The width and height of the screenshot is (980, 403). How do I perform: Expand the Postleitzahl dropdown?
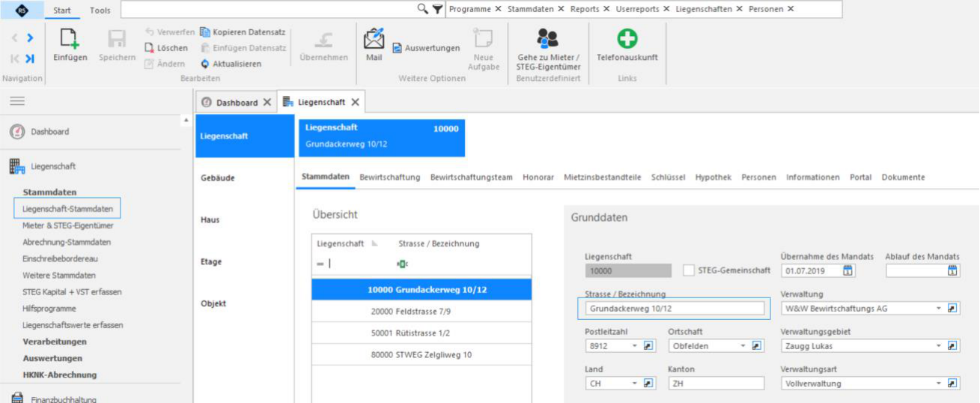[634, 346]
